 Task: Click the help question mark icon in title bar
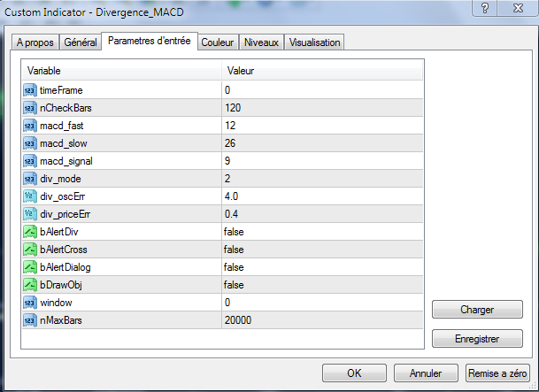[x=484, y=8]
